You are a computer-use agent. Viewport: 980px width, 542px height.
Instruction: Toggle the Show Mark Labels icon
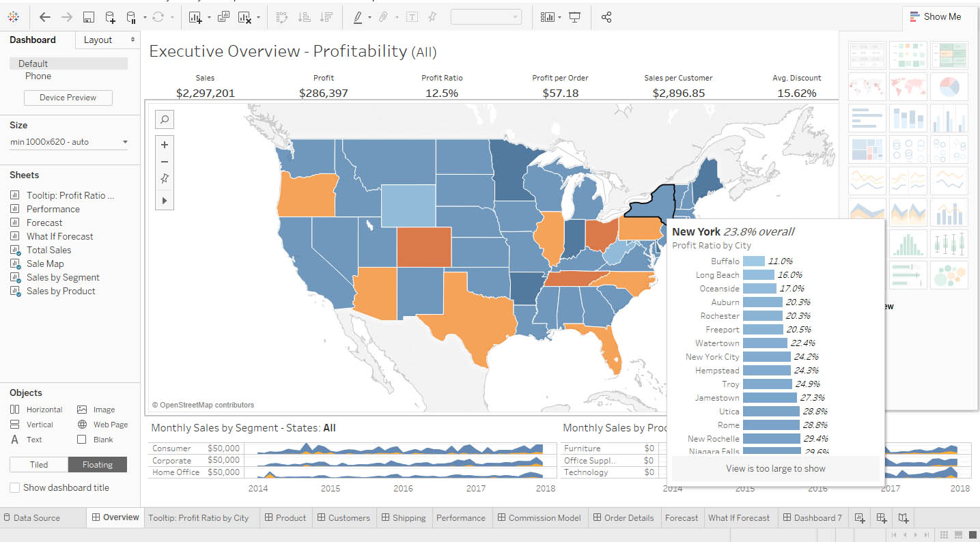pyautogui.click(x=412, y=17)
